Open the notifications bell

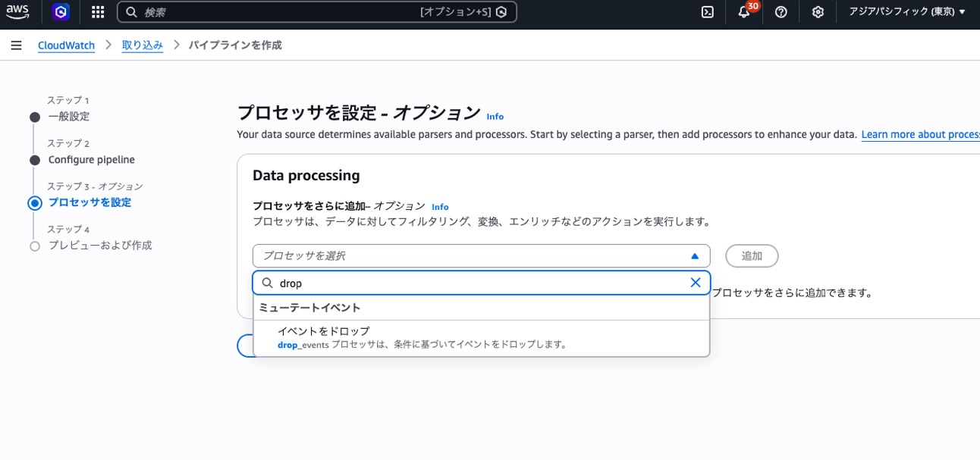pos(744,12)
